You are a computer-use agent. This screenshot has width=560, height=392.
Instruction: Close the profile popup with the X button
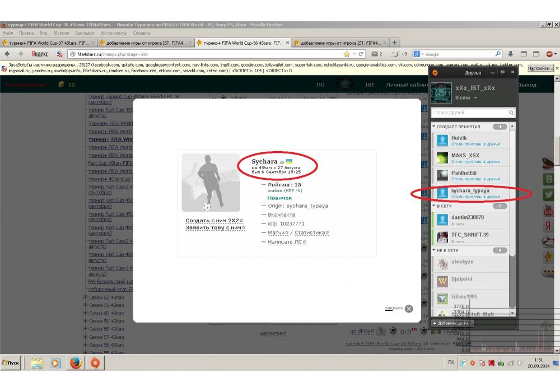coord(409,308)
